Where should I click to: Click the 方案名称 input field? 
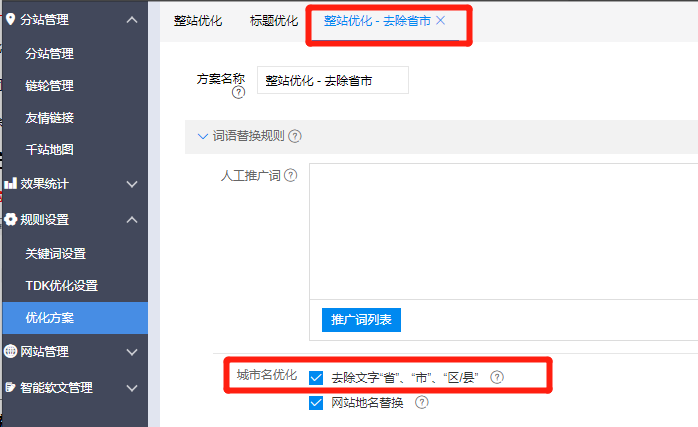(332, 81)
